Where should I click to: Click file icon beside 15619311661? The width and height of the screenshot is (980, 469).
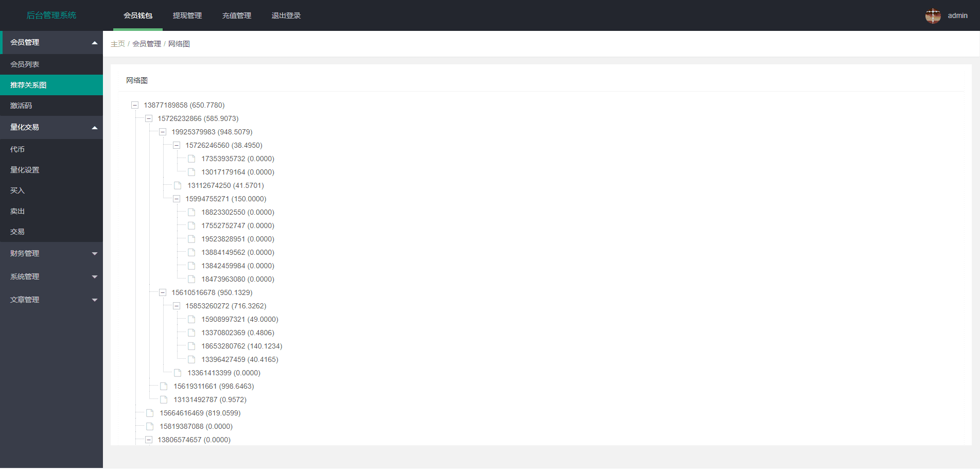[164, 386]
